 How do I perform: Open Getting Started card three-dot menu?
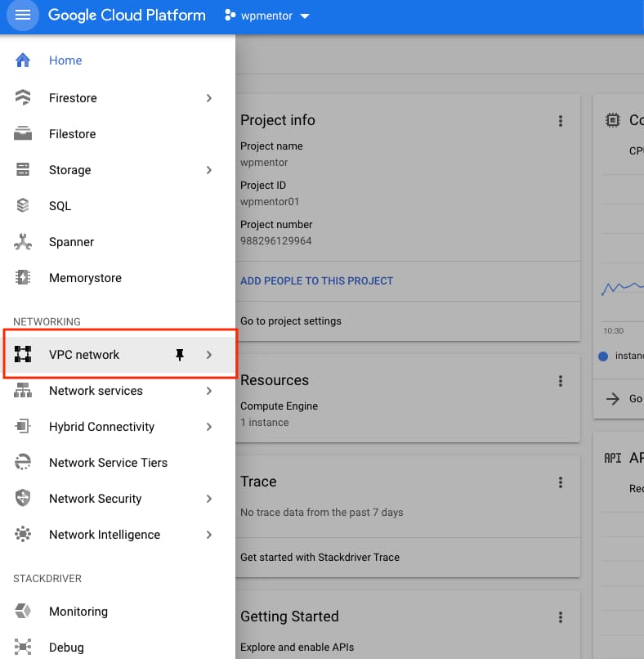(x=561, y=617)
